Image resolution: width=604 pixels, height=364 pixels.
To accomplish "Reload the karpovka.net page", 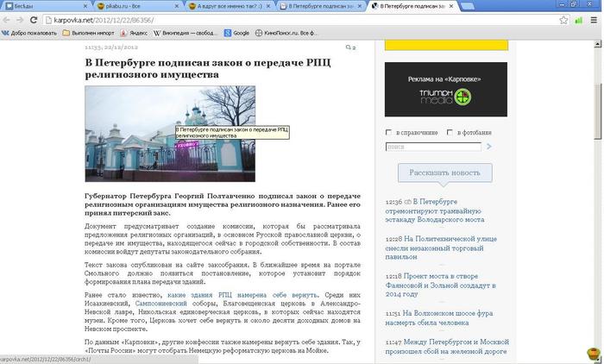I will click(34, 20).
